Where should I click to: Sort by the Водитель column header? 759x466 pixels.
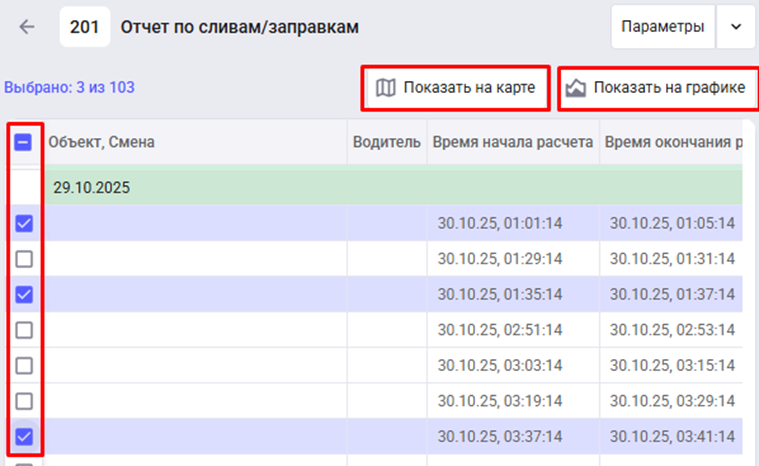(386, 142)
